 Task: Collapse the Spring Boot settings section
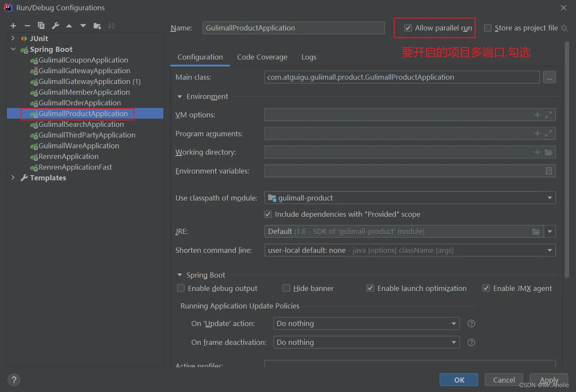pyautogui.click(x=180, y=275)
